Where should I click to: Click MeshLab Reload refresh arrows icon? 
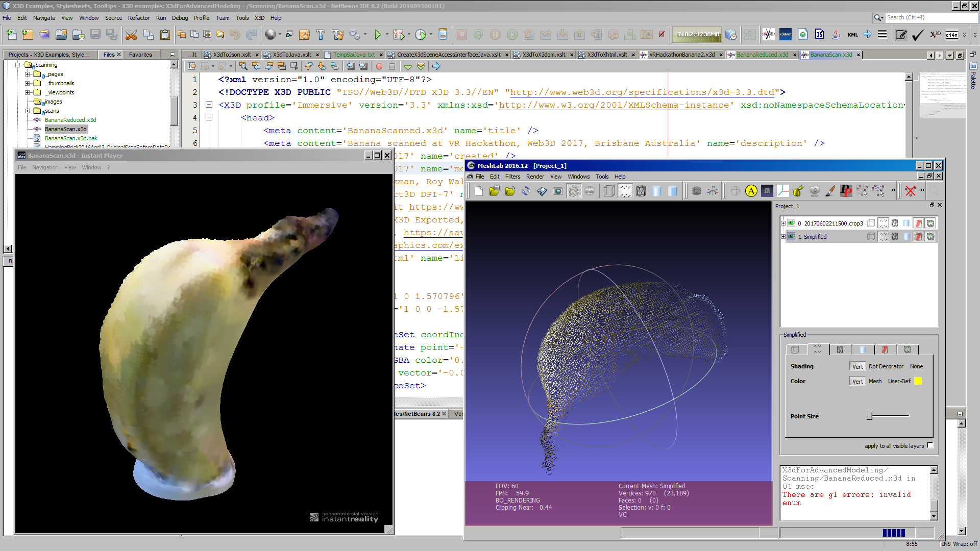pyautogui.click(x=526, y=191)
